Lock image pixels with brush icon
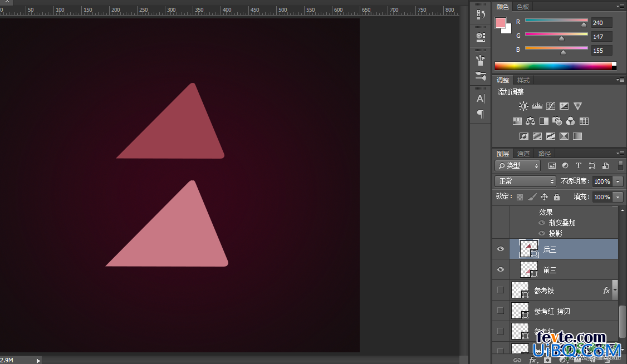This screenshot has width=627, height=364. click(x=532, y=197)
